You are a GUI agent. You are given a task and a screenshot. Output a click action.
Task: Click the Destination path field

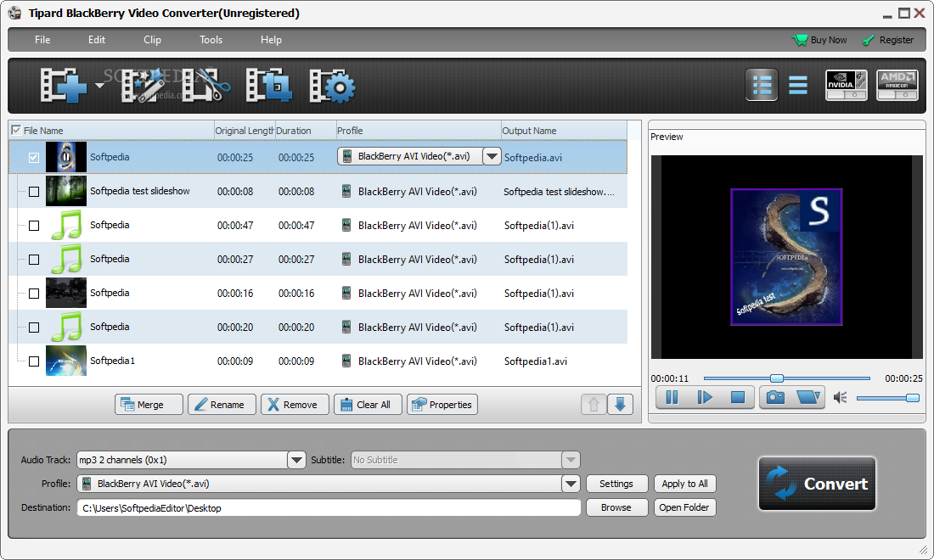pos(329,507)
